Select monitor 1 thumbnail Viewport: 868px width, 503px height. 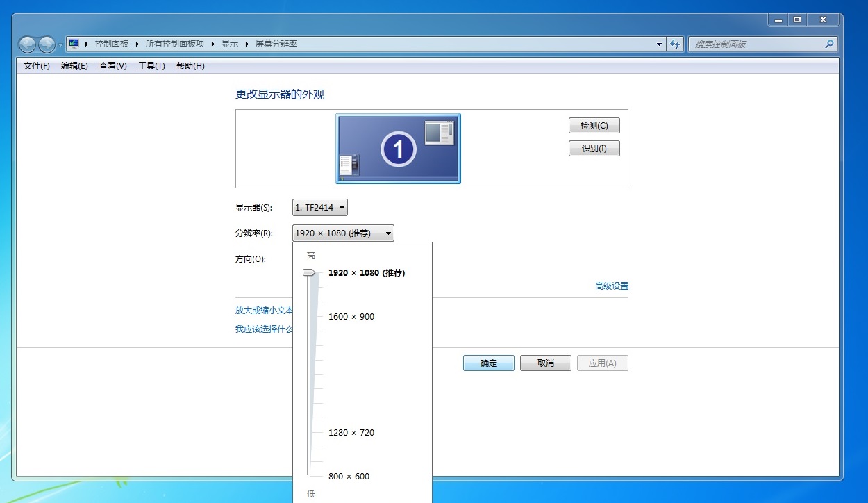pos(398,149)
